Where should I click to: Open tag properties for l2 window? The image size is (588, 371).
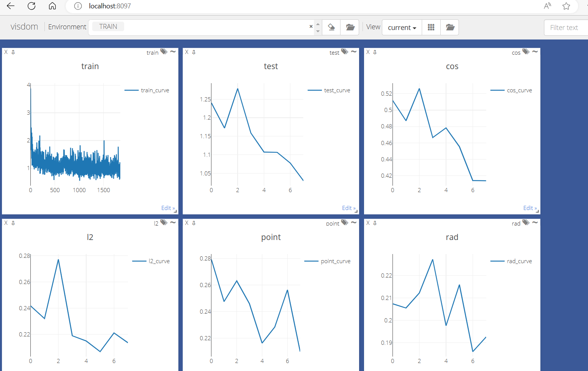[164, 223]
